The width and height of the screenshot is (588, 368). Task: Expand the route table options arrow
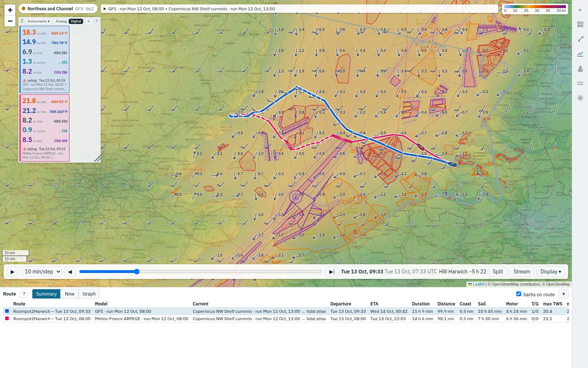pyautogui.click(x=563, y=294)
